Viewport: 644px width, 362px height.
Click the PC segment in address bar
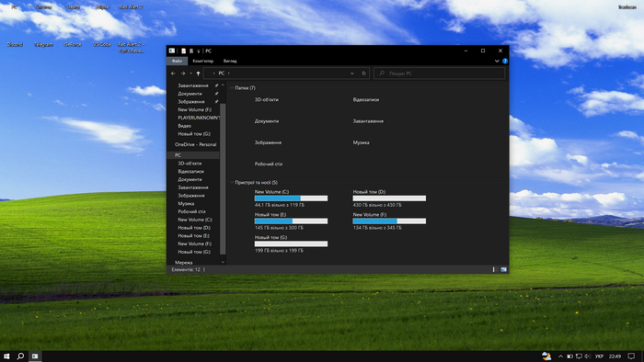click(x=222, y=74)
